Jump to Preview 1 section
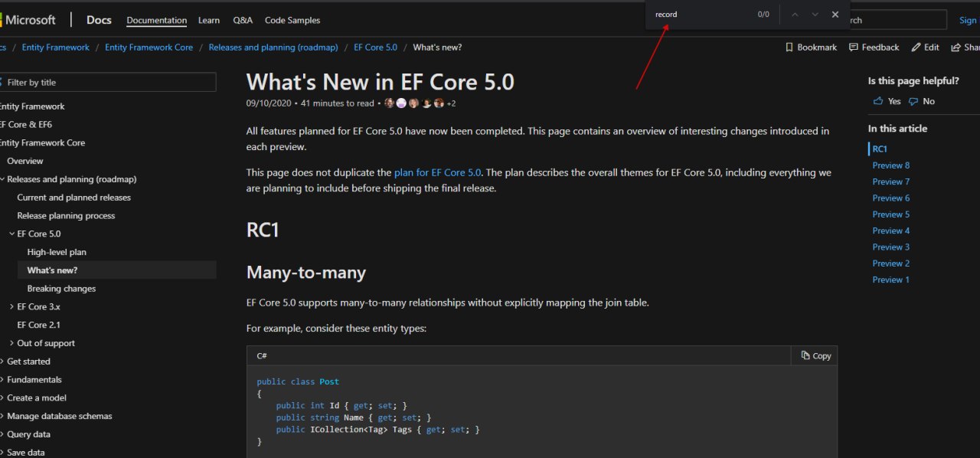This screenshot has height=458, width=980. (891, 280)
